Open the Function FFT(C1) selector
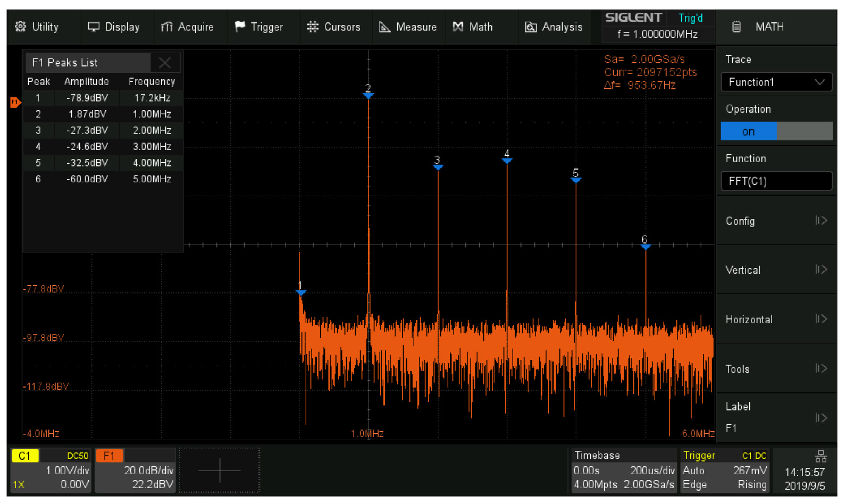The height and width of the screenshot is (504, 846). (776, 181)
